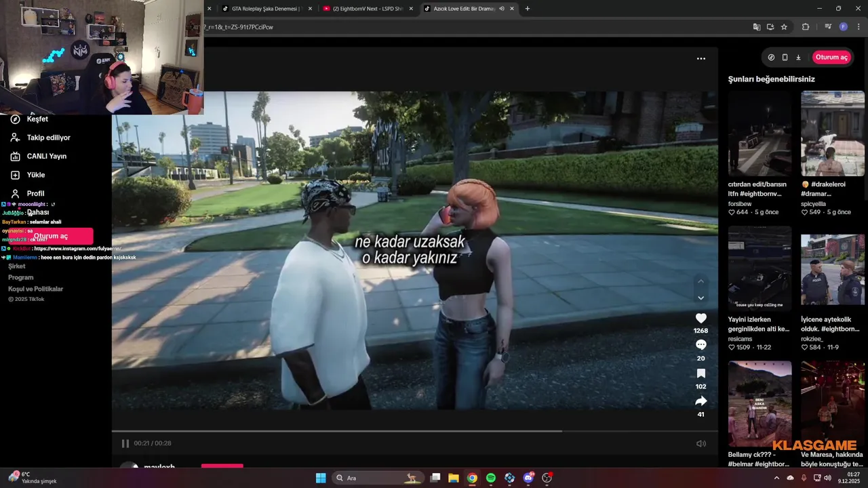Image resolution: width=868 pixels, height=488 pixels.
Task: Close the EightbornV Next tab
Action: (411, 9)
